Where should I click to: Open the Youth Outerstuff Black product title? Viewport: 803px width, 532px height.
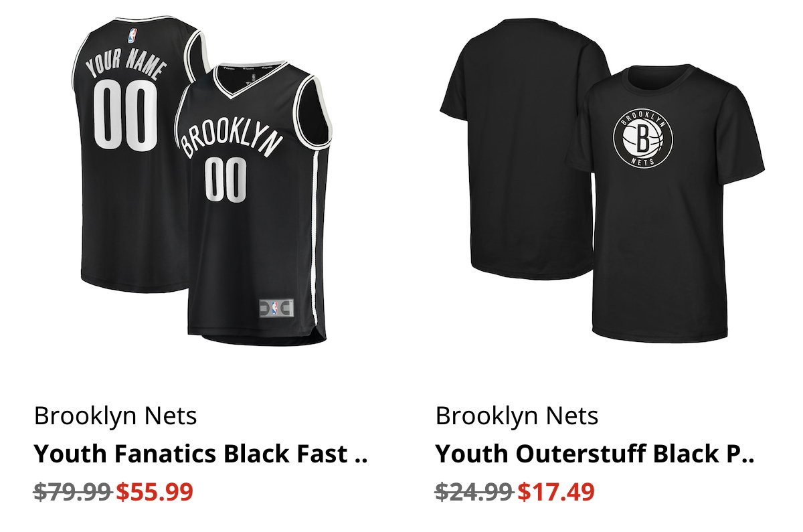pyautogui.click(x=595, y=454)
